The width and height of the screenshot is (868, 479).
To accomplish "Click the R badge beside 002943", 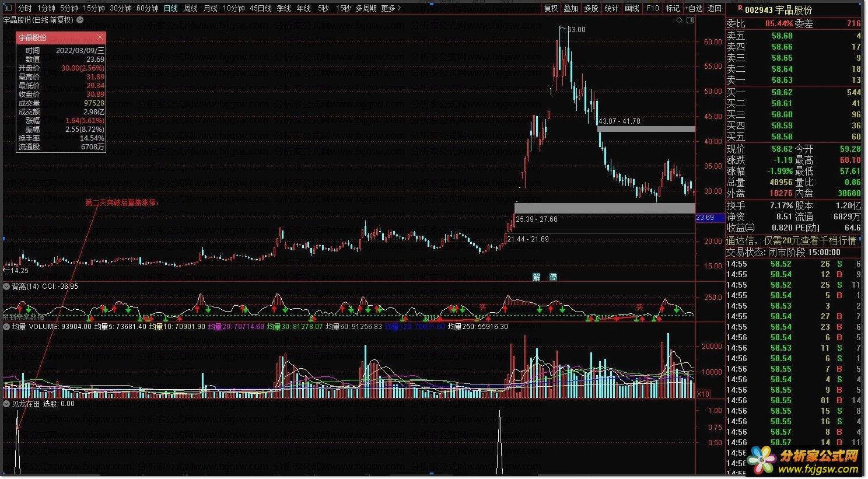I will [x=740, y=9].
